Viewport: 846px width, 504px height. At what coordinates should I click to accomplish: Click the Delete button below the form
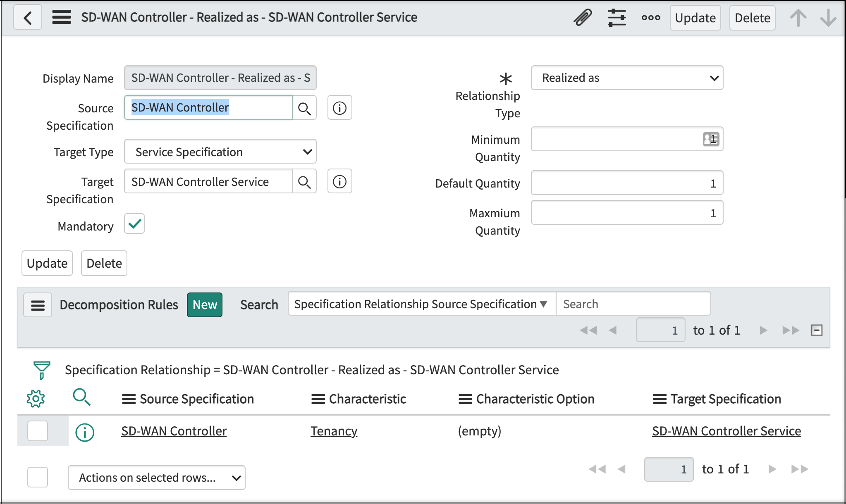pos(104,263)
